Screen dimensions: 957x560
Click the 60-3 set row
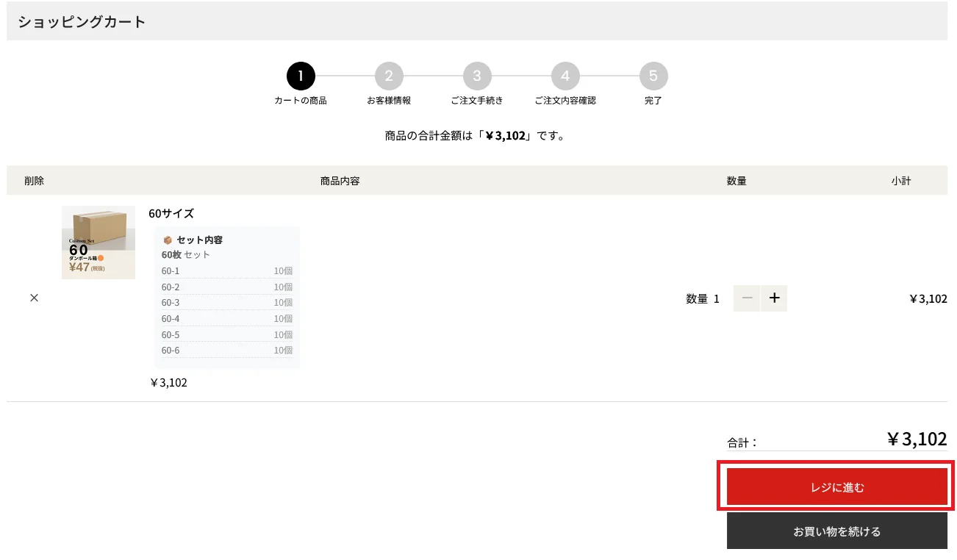click(x=227, y=303)
